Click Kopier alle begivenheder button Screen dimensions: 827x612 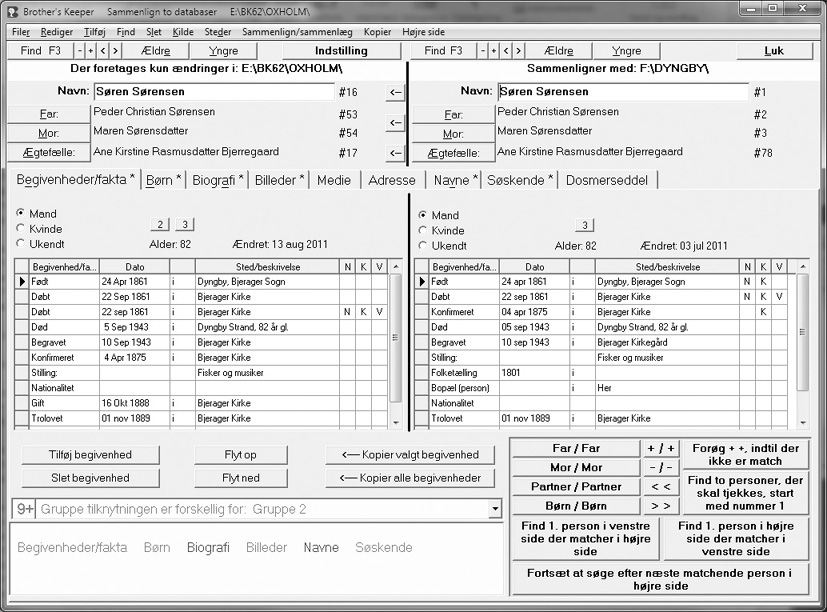tap(410, 478)
